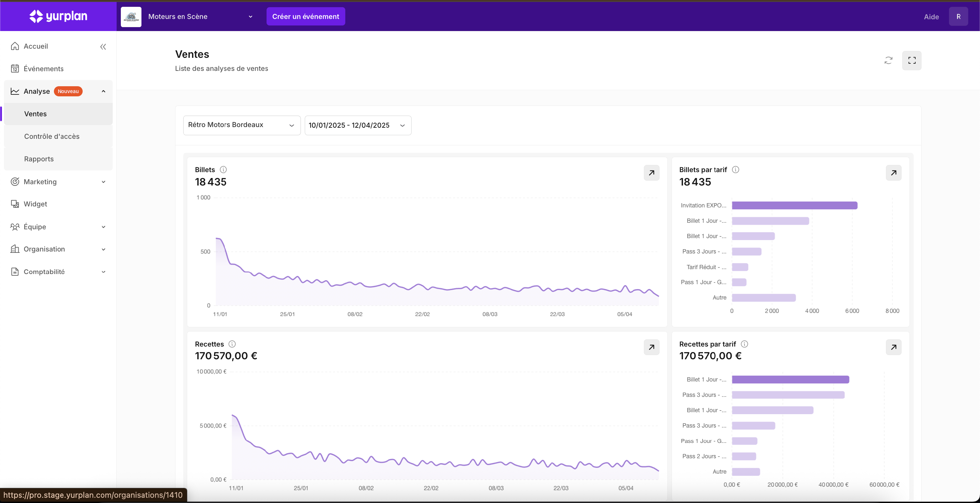
Task: Collapse the sidebar with double-chevron icon
Action: 103,46
